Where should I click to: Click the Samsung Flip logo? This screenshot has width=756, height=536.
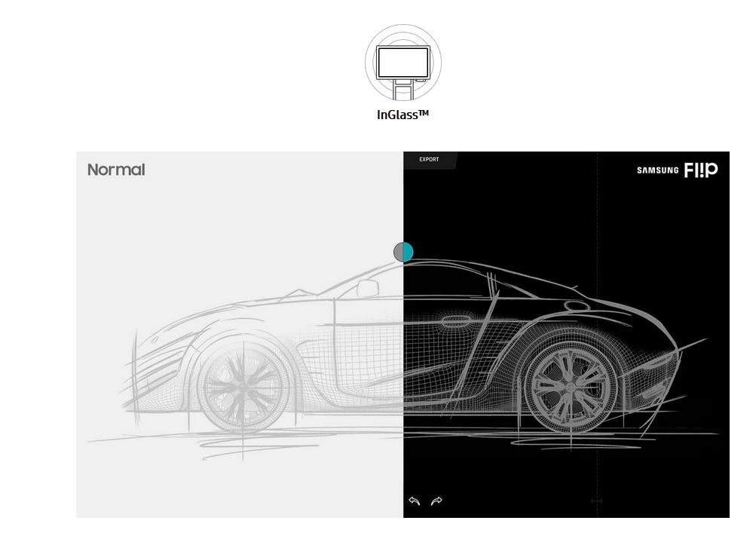click(678, 170)
